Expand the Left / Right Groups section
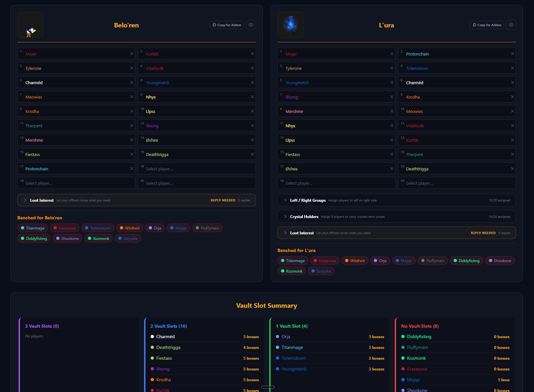534x392 pixels. coord(397,200)
